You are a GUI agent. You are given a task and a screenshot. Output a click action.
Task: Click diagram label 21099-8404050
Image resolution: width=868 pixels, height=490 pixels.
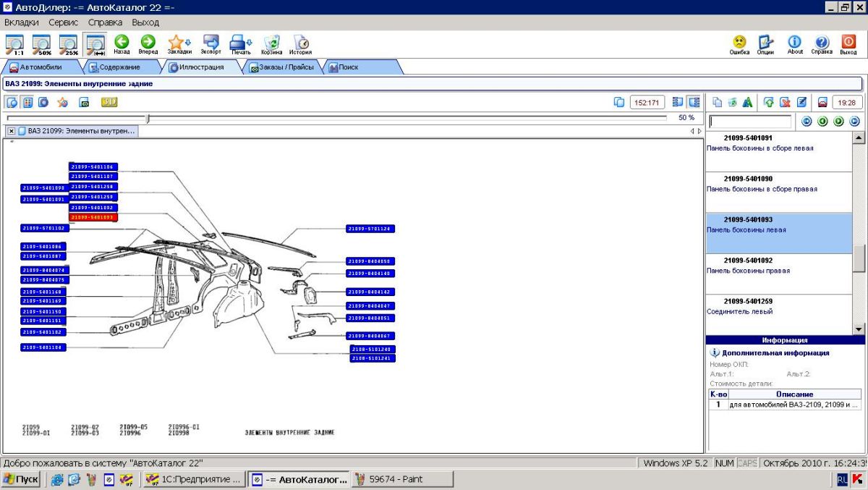(x=370, y=261)
